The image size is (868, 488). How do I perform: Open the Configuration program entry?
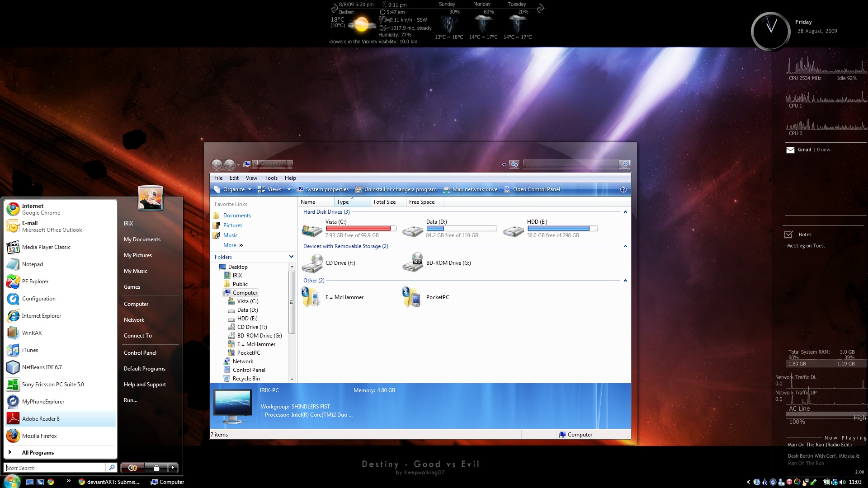click(x=61, y=299)
